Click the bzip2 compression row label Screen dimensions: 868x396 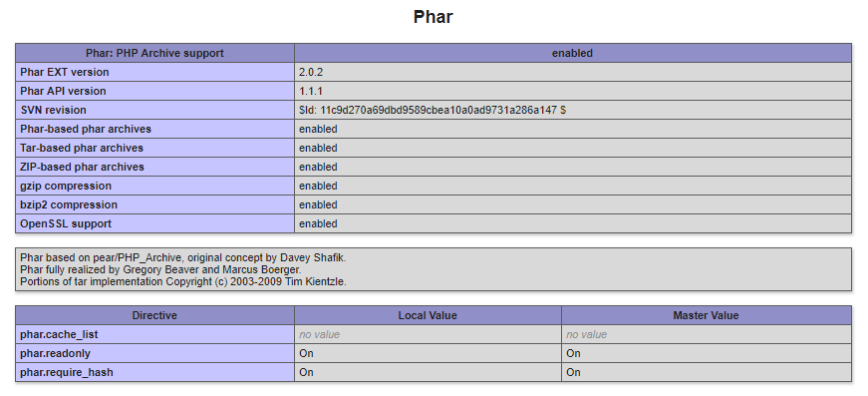(69, 204)
